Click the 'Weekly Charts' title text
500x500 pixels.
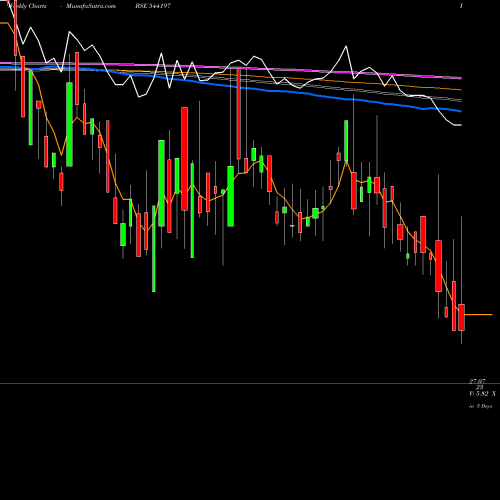(28, 6)
